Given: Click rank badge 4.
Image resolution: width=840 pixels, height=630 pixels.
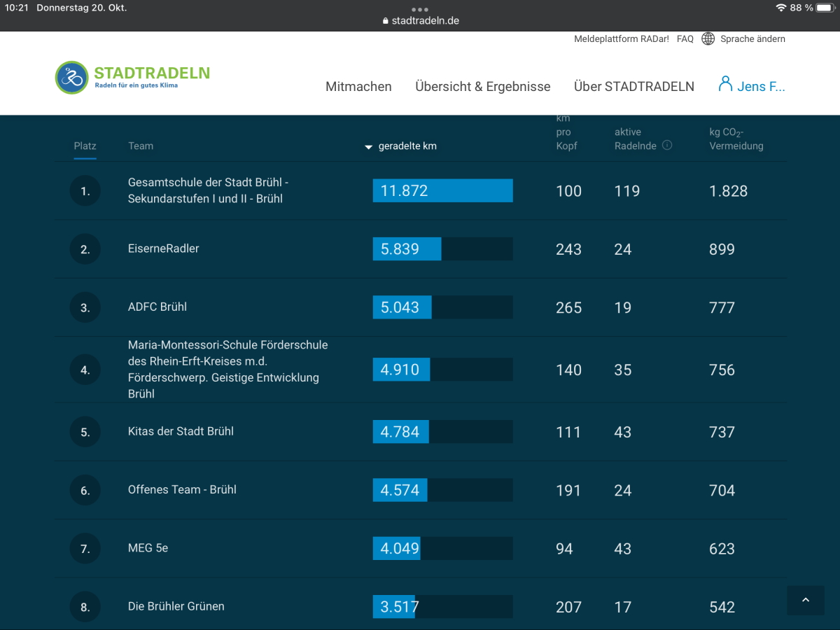Looking at the screenshot, I should tap(85, 370).
